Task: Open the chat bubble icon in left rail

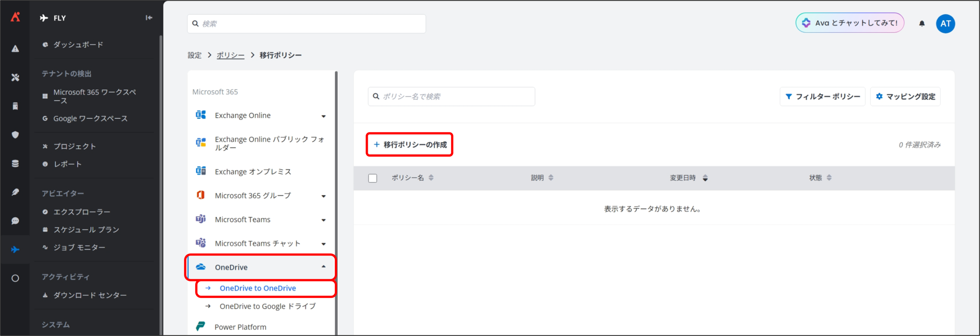Action: coord(15,221)
